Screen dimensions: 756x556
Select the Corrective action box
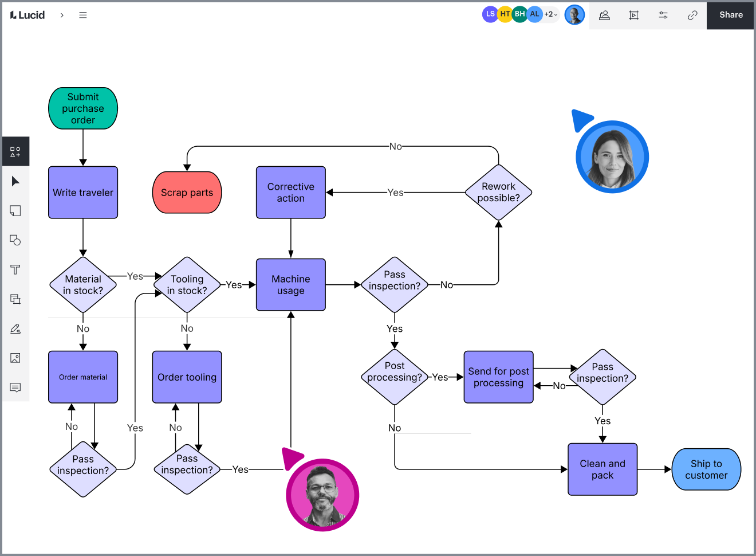pyautogui.click(x=291, y=193)
